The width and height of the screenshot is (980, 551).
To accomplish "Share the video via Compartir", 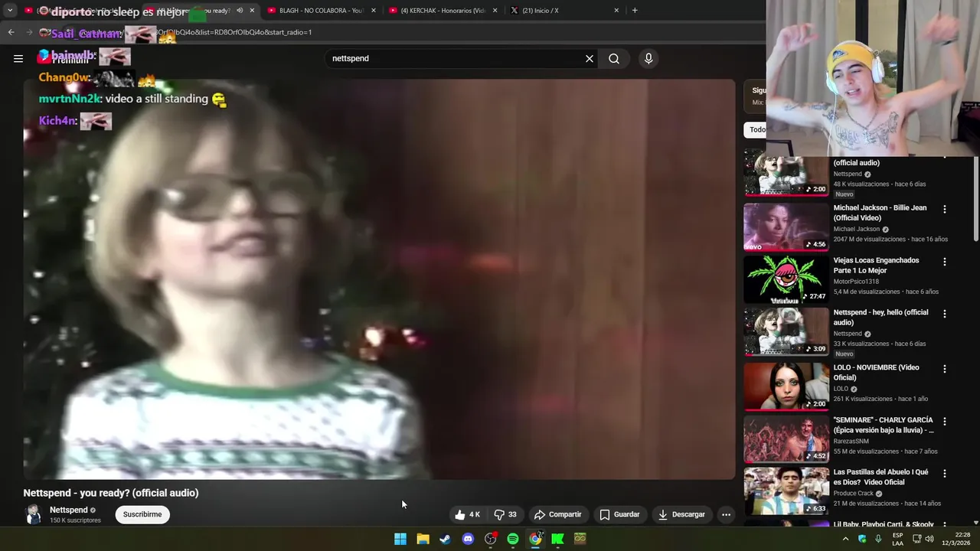I will click(x=558, y=514).
